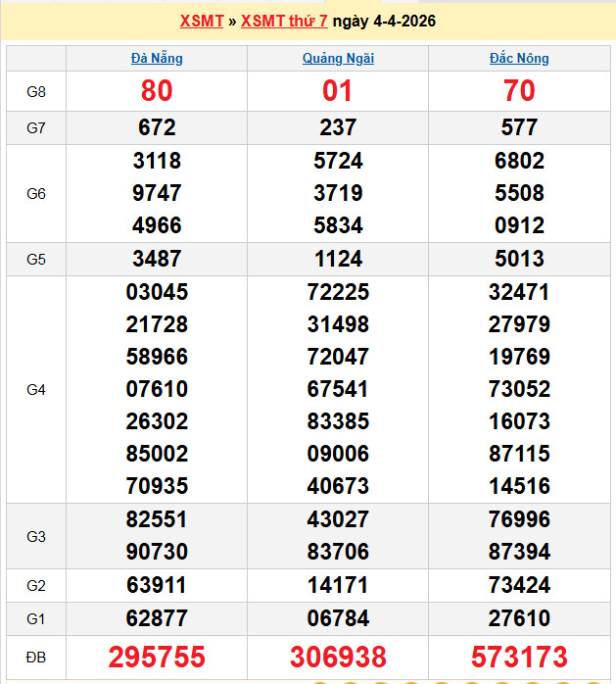Select the G4 row label
616x684 pixels.
(36, 389)
